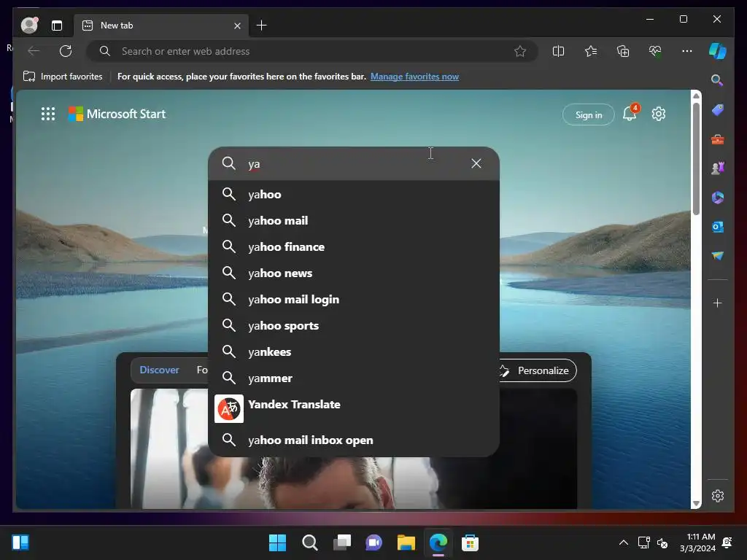Show hidden tray icons chevron
The height and width of the screenshot is (560, 747).
coord(623,542)
